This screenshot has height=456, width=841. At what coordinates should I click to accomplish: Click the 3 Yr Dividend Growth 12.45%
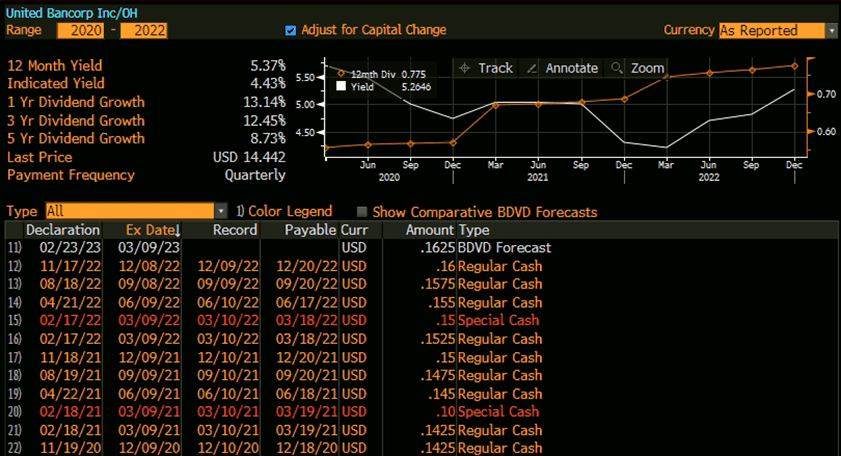tap(264, 121)
